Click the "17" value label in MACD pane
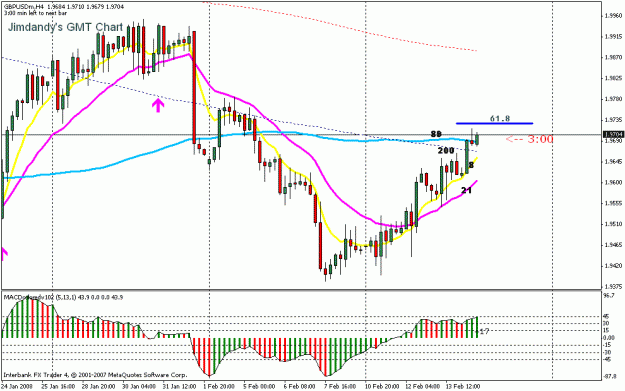625x391 pixels. click(484, 331)
